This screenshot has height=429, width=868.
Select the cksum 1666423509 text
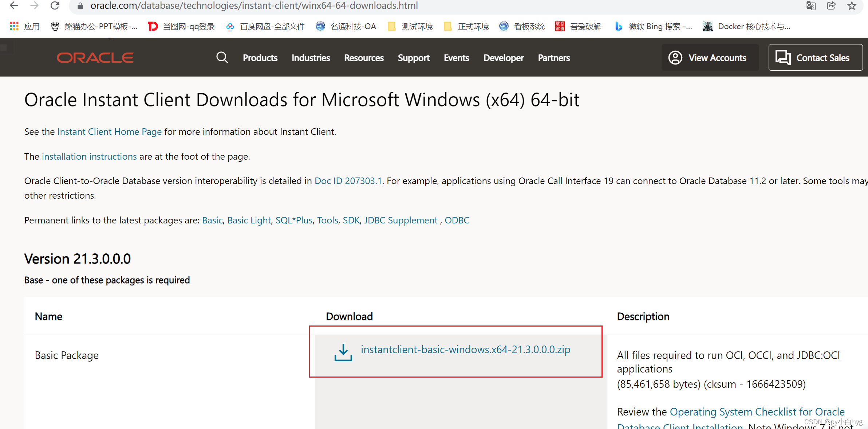[x=755, y=384]
